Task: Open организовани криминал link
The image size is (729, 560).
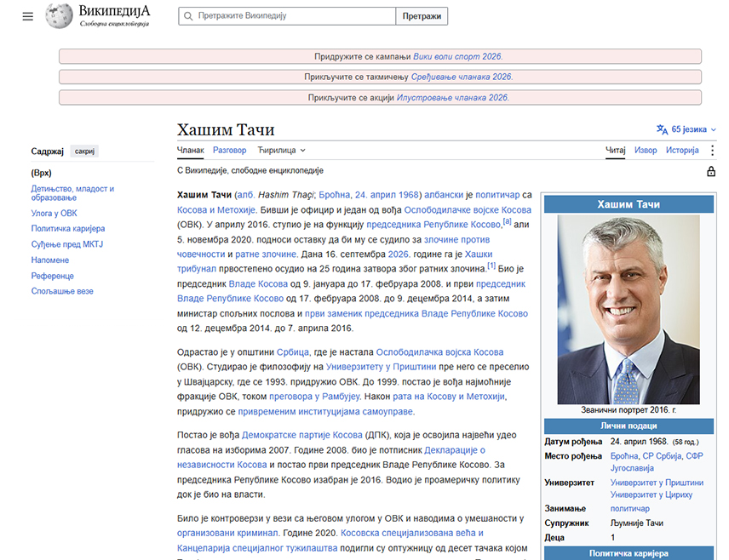Action: pyautogui.click(x=227, y=533)
